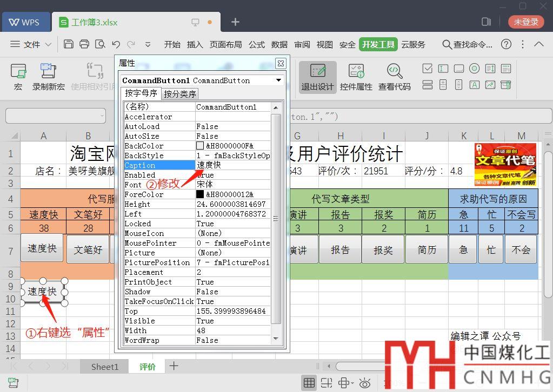Click the Macro (宏) icon
553x392 pixels.
point(18,76)
